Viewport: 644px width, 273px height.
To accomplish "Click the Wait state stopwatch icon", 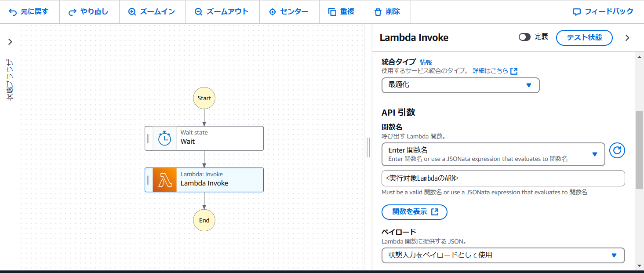I will (x=164, y=138).
